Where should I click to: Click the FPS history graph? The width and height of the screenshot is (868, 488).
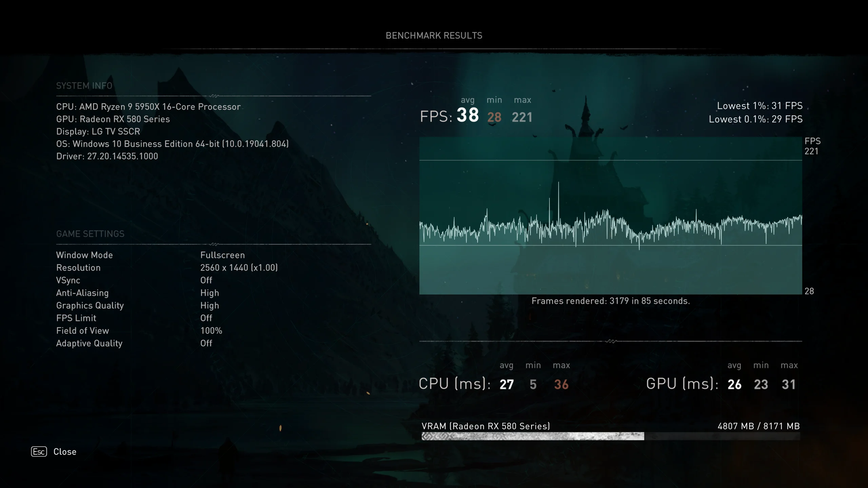click(x=611, y=216)
